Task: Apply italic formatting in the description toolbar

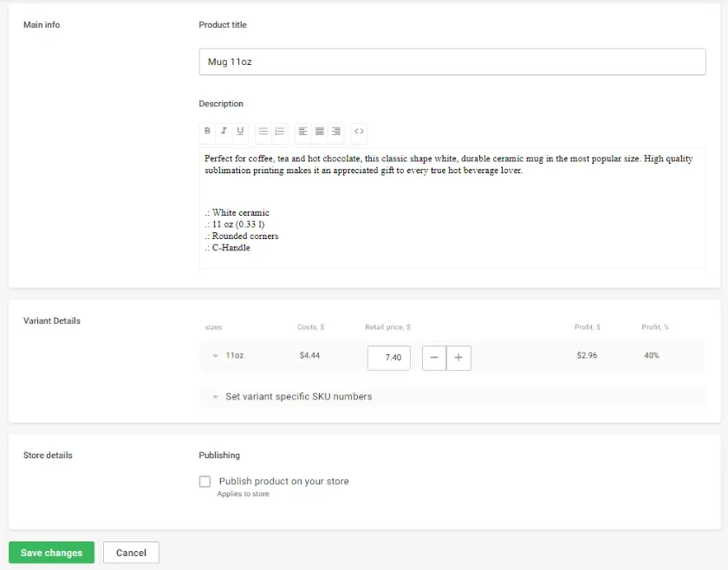Action: click(224, 132)
